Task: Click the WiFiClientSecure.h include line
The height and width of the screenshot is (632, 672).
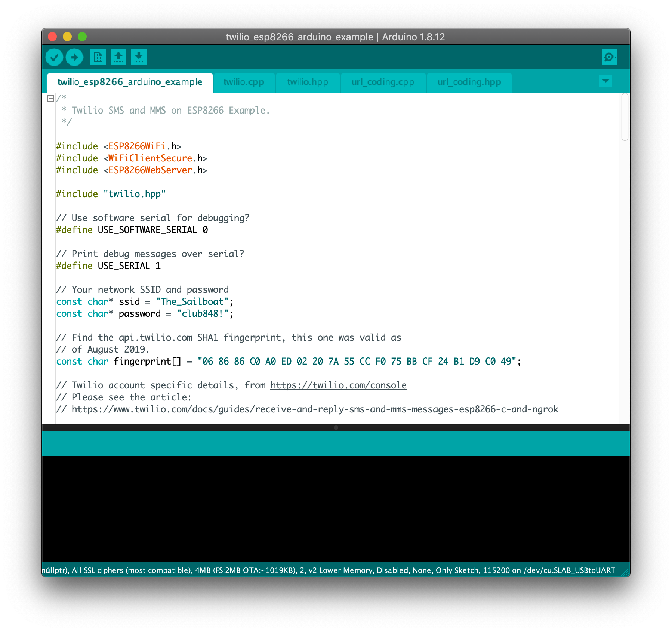Action: (x=132, y=158)
